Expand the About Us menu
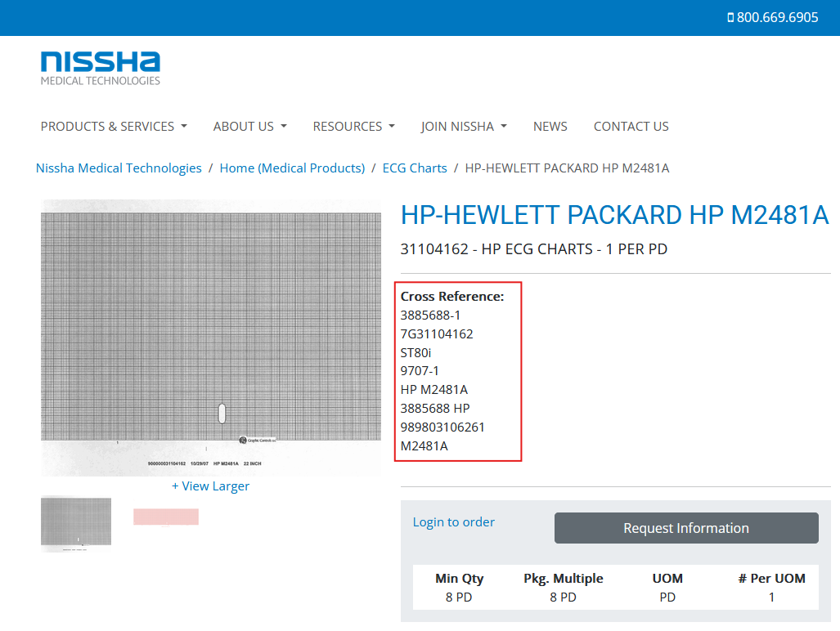The height and width of the screenshot is (631, 840). (249, 127)
